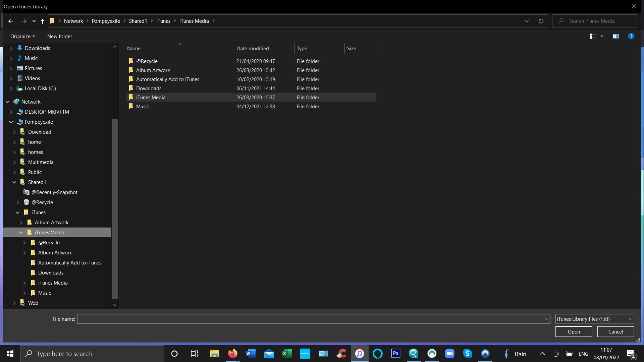Click into the File name field
The height and width of the screenshot is (362, 644).
310,319
